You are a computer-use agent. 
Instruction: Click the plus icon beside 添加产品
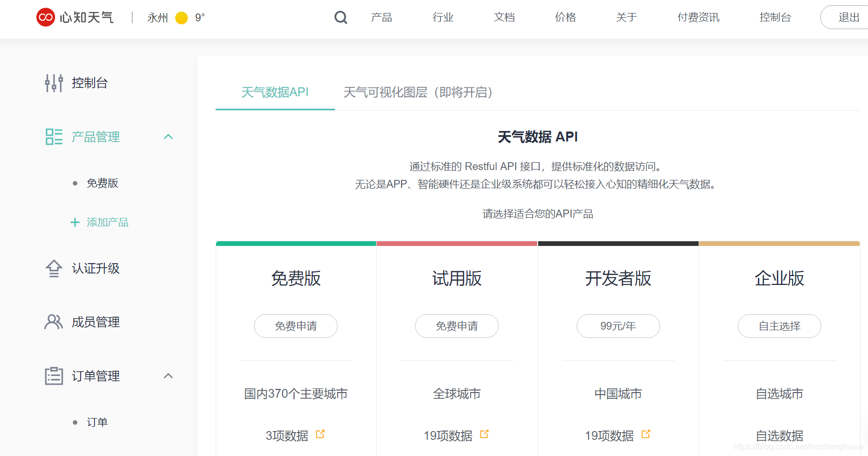coord(75,223)
